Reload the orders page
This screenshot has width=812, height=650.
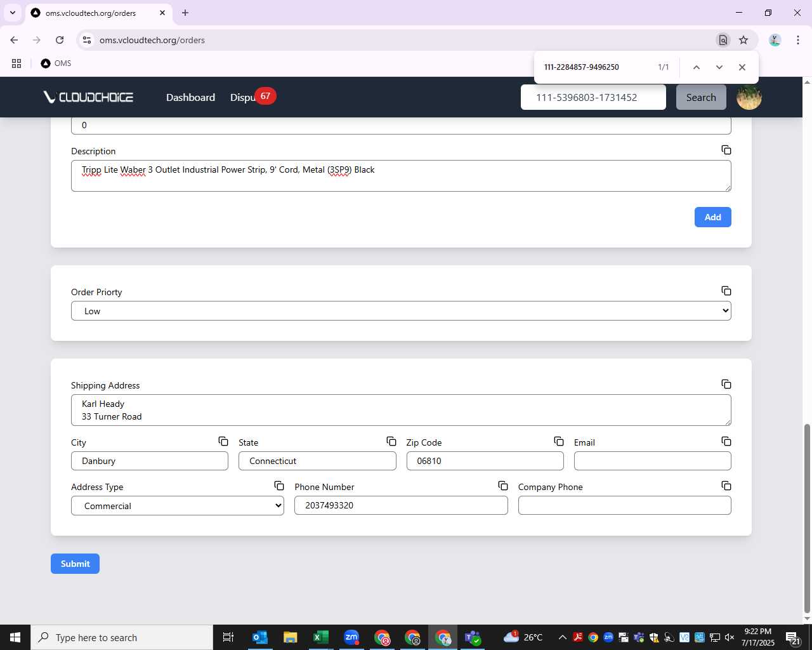point(60,40)
